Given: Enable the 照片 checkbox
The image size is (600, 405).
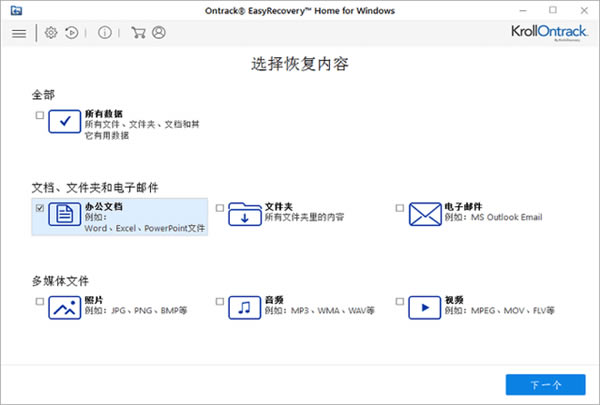Looking at the screenshot, I should (39, 301).
